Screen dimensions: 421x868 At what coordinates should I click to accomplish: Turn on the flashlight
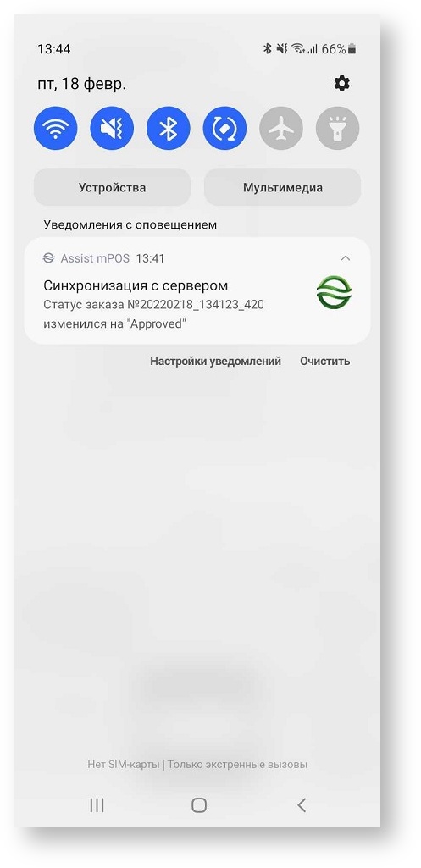pos(338,129)
